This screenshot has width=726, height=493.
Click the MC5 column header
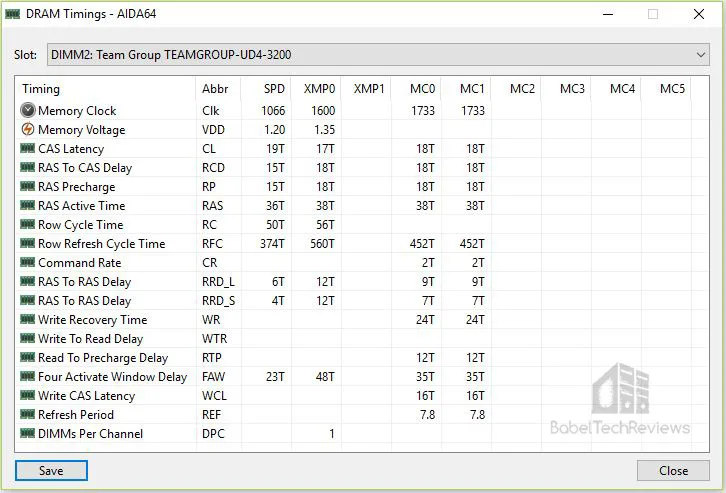click(x=666, y=88)
